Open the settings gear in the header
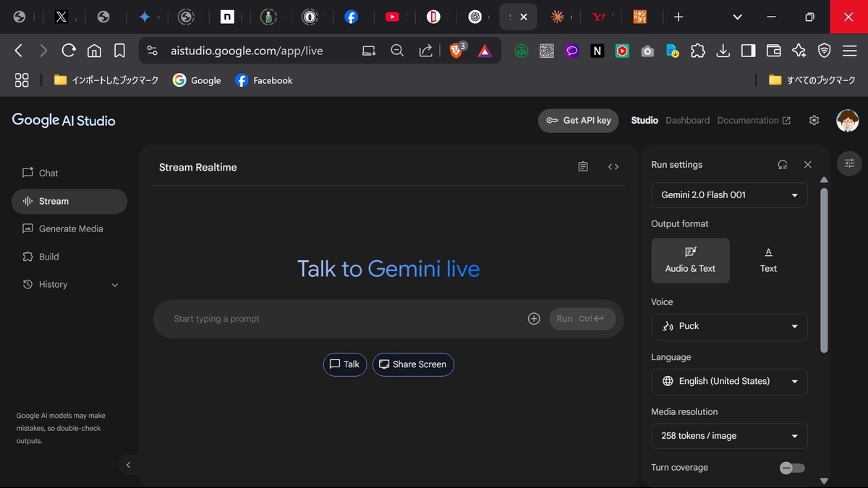Image resolution: width=868 pixels, height=488 pixels. (x=814, y=120)
